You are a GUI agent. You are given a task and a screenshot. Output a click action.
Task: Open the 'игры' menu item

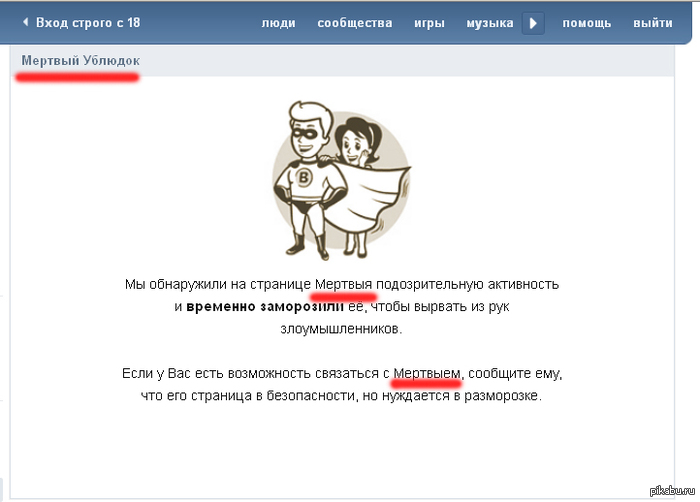pos(429,23)
